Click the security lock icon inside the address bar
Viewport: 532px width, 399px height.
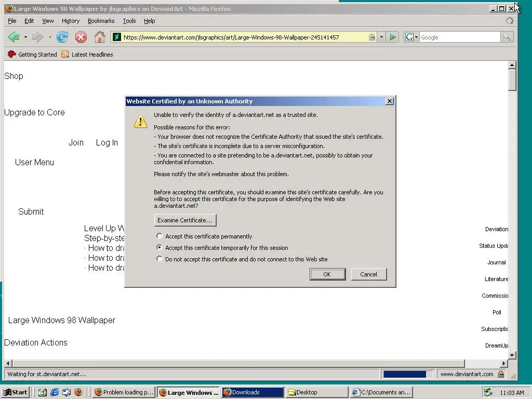(372, 37)
